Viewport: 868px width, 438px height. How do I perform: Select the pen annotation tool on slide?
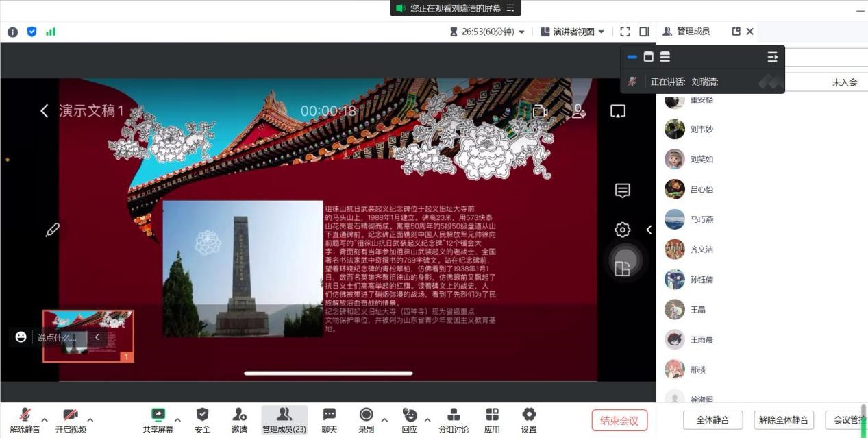click(53, 230)
